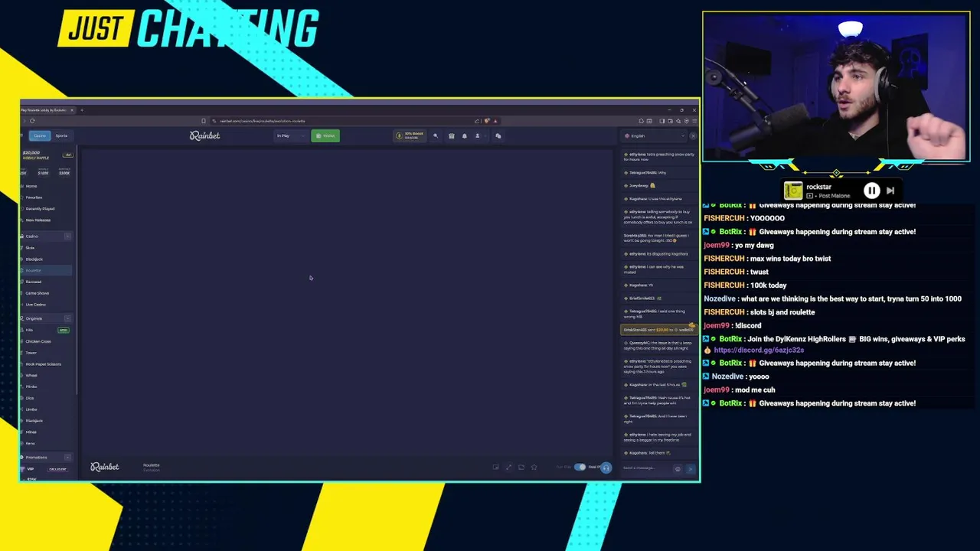The height and width of the screenshot is (551, 980).
Task: Open Favorites in the sidebar
Action: 34,197
